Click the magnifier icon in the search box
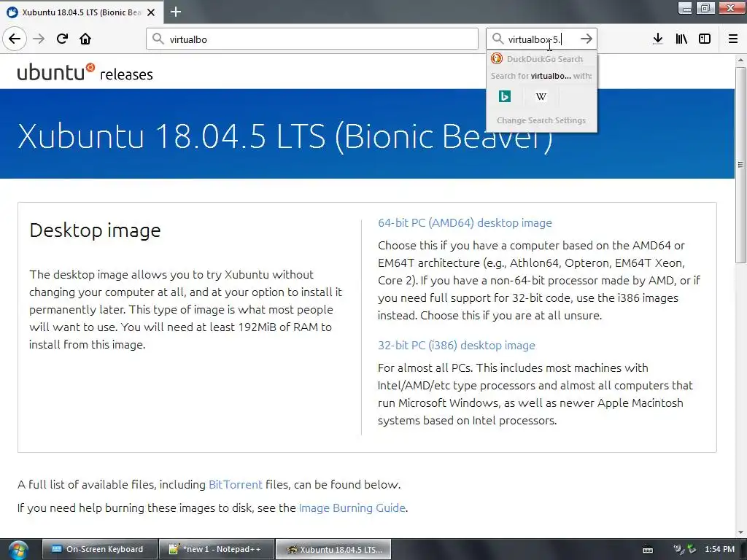The height and width of the screenshot is (560, 747). (x=498, y=39)
